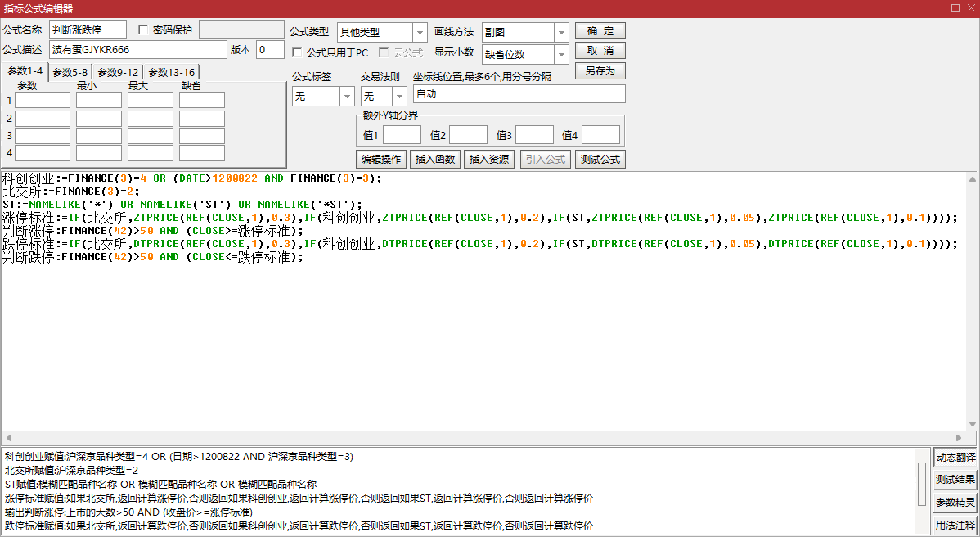
Task: Click the translation line 北交所赋值
Action: 71,470
